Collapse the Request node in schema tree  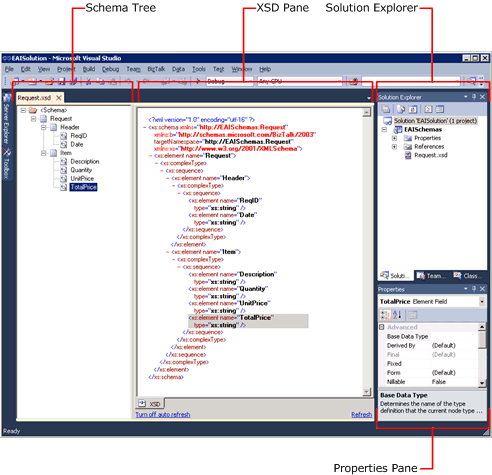pos(33,119)
